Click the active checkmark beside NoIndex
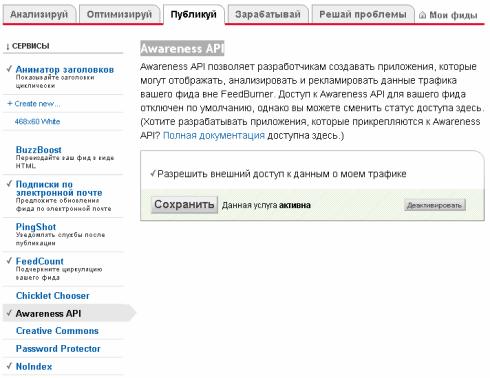The height and width of the screenshot is (378, 490). tap(9, 366)
